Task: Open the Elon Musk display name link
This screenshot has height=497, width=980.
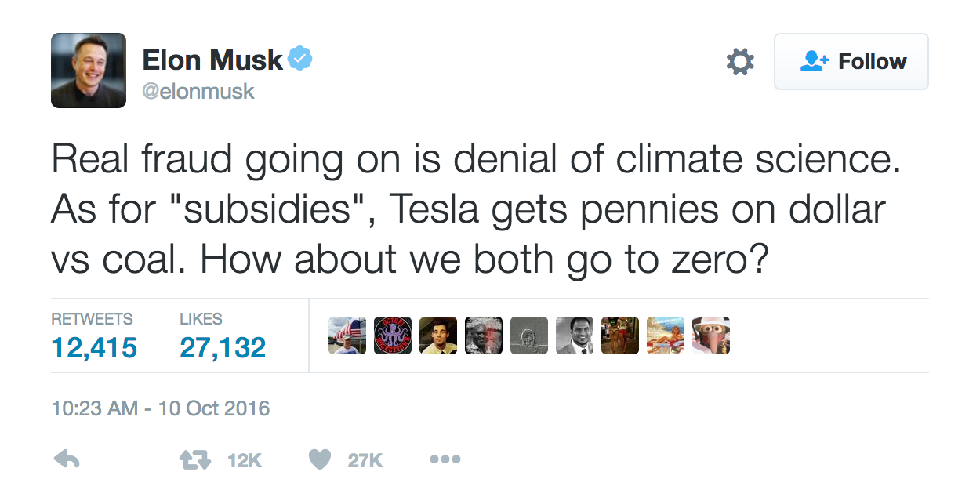Action: pos(212,60)
